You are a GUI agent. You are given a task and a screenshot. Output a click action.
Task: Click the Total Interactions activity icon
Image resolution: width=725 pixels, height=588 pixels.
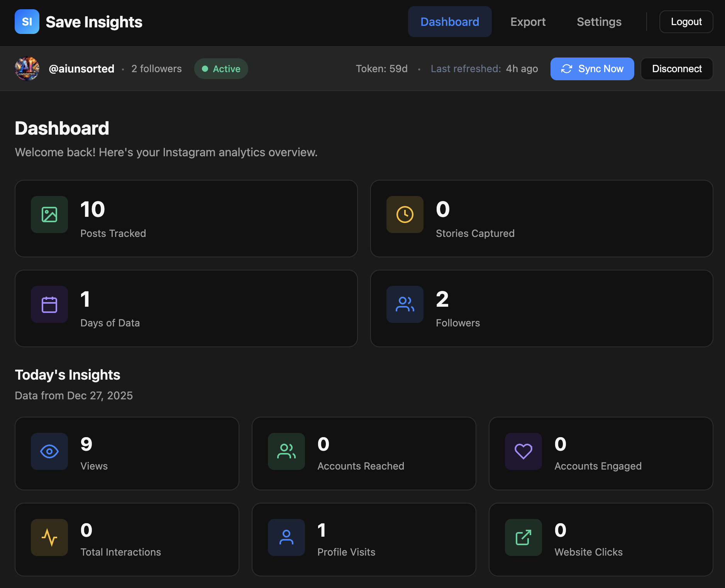[x=49, y=537]
